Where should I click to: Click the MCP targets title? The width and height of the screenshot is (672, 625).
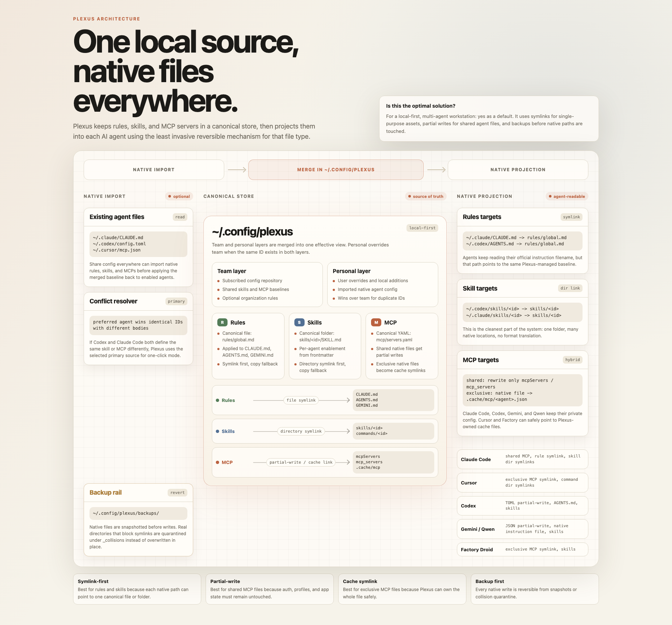point(481,360)
